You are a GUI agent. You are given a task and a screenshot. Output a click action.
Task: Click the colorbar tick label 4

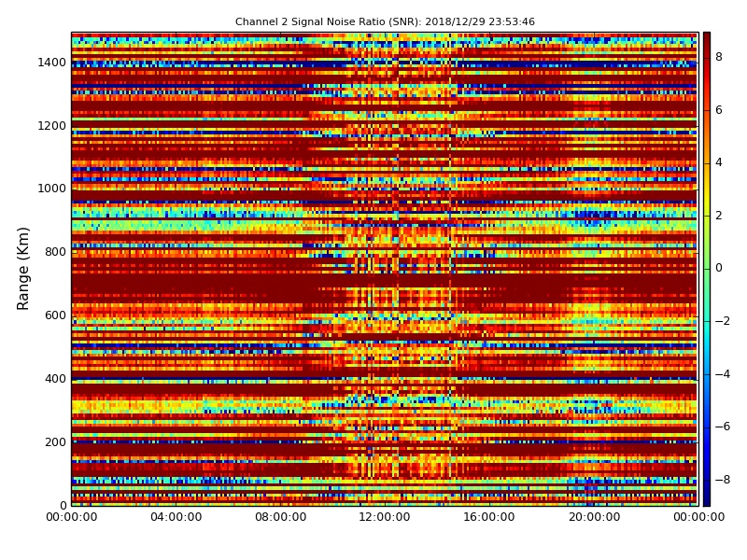tap(719, 162)
